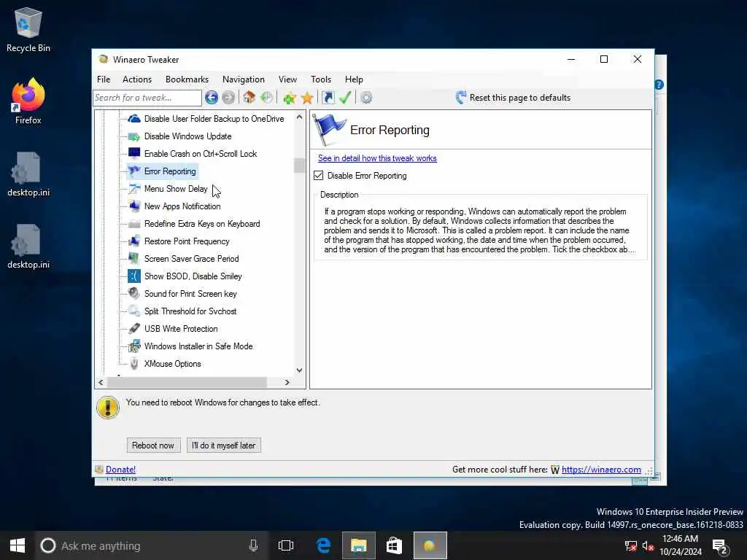Click the shortcut arrow toolbar icon
The width and height of the screenshot is (747, 560).
[328, 98]
